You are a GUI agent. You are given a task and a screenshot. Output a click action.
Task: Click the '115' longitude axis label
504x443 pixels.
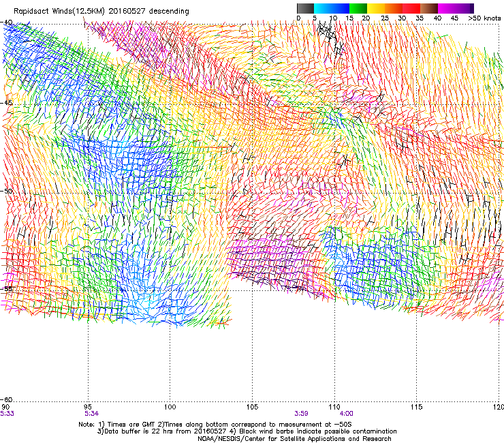[417, 407]
